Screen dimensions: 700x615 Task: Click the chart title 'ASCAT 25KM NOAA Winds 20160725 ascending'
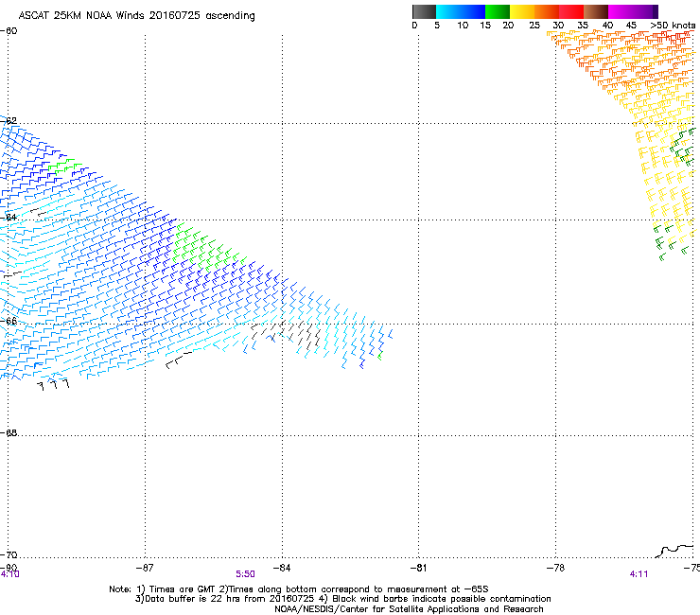click(136, 16)
